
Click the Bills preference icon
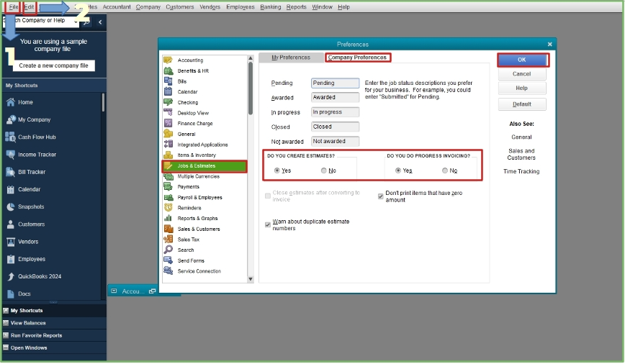click(x=168, y=81)
